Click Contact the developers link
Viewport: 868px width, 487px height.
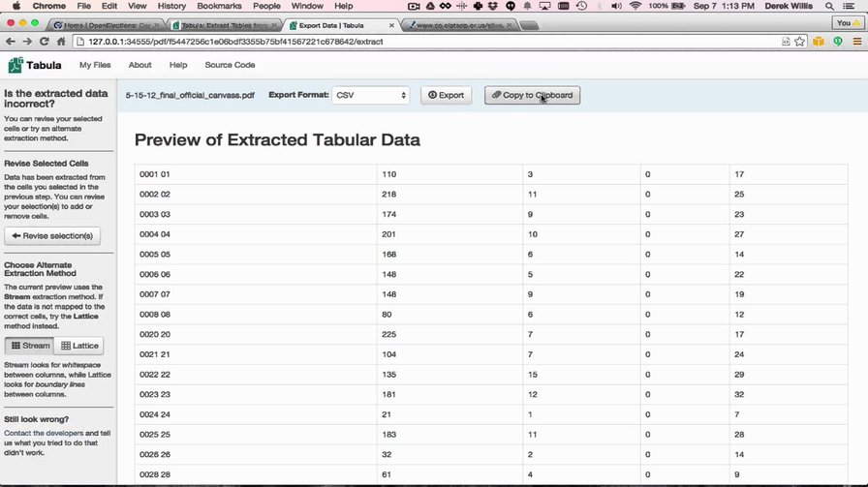click(x=44, y=434)
